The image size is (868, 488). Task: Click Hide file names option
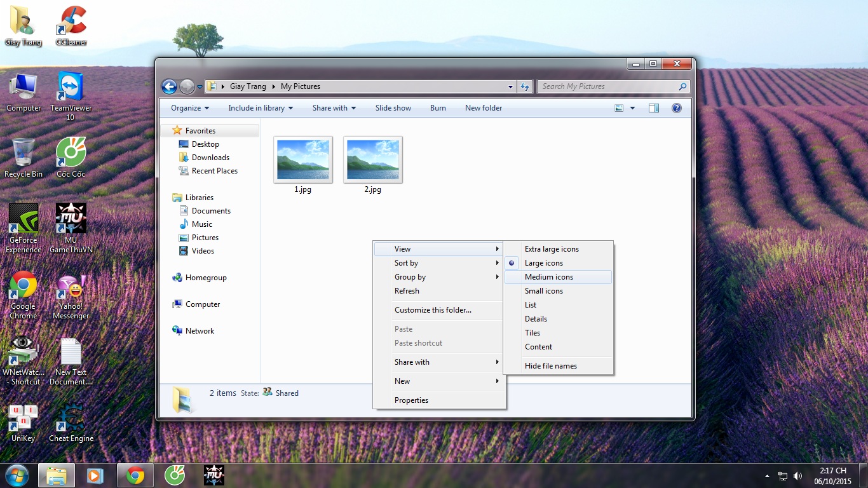click(558, 366)
